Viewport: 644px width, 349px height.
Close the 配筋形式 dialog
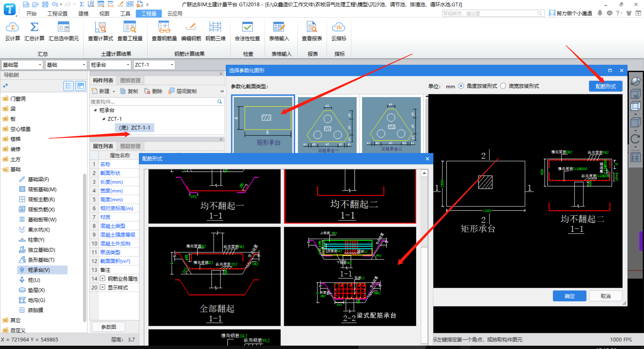tap(427, 159)
